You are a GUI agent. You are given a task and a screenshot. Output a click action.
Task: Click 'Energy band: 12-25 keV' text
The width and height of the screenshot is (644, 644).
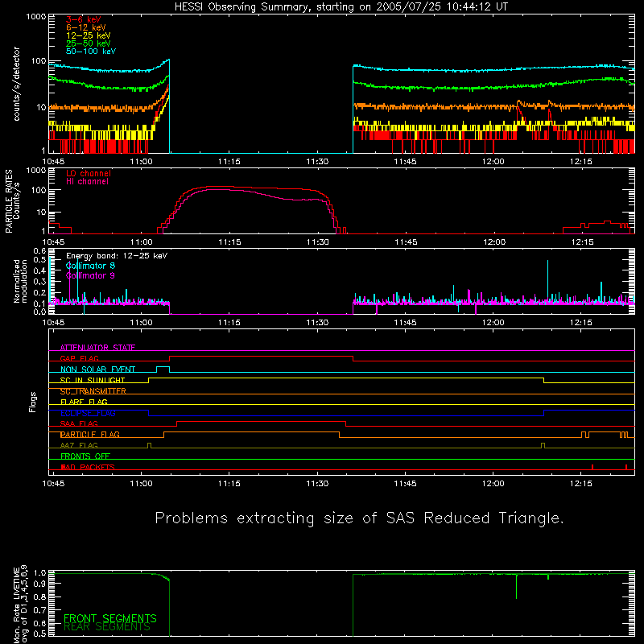(117, 256)
